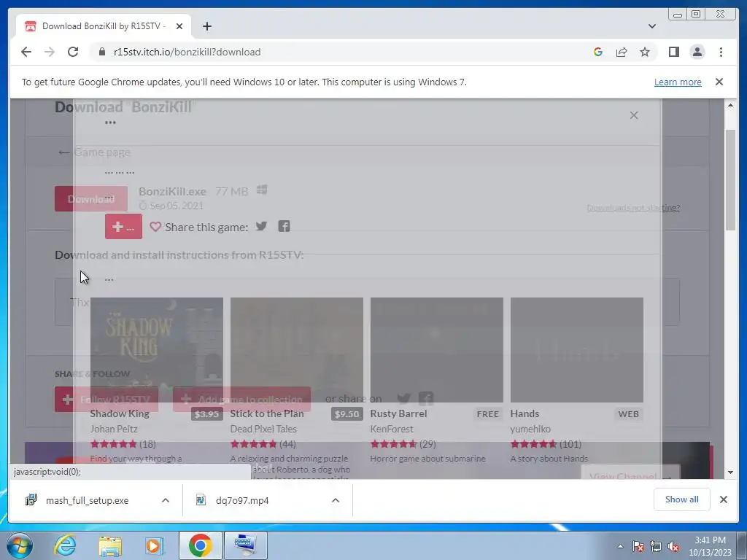The height and width of the screenshot is (560, 747).
Task: Open the Rusty Barrel game thumbnail
Action: point(437,350)
